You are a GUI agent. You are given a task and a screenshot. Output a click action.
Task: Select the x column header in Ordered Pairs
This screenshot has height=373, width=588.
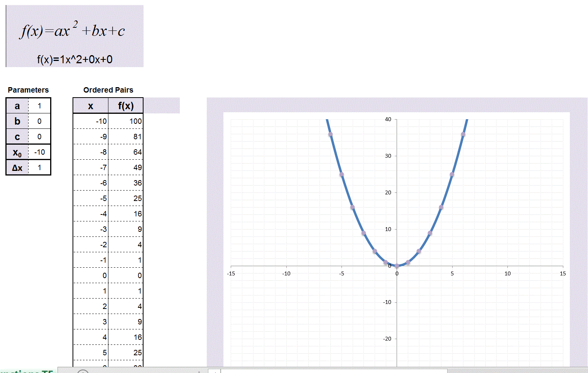click(x=91, y=106)
